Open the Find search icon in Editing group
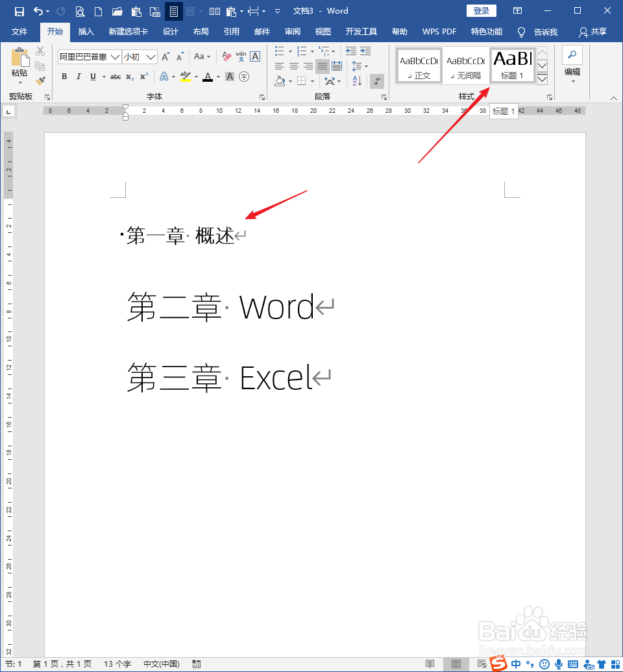The image size is (623, 672). tap(572, 55)
